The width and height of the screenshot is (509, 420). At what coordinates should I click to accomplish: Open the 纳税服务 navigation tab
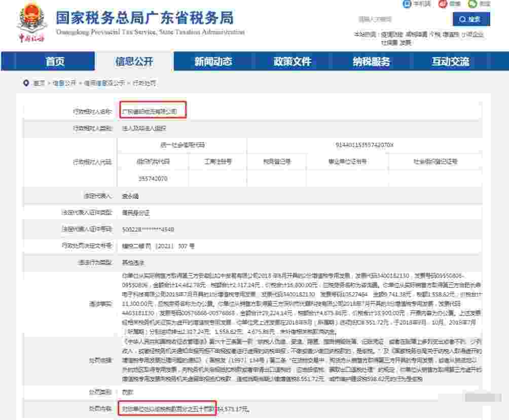click(x=372, y=61)
